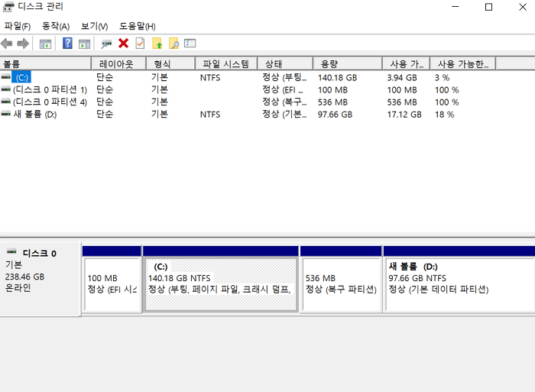Click the 사용 가... column header

coord(406,63)
